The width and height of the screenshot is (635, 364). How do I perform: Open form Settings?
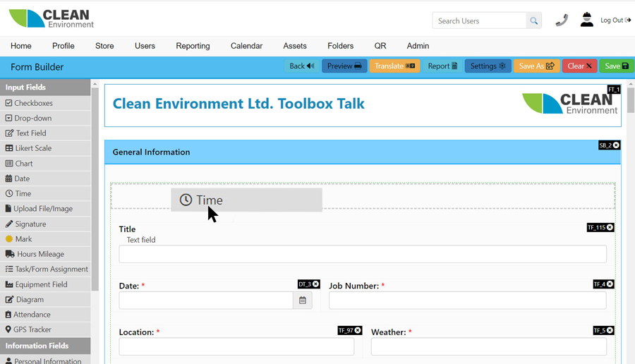tap(488, 66)
